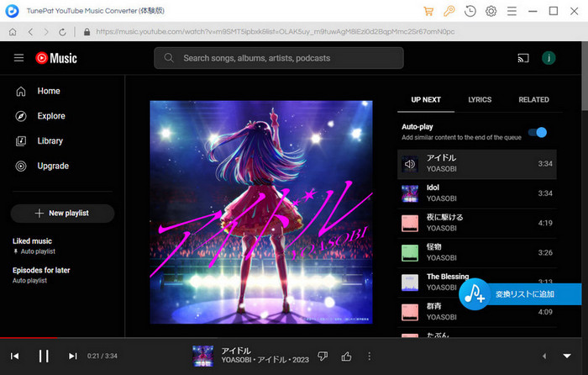Toggle the YouTube Music sidebar guide menu

click(x=18, y=58)
